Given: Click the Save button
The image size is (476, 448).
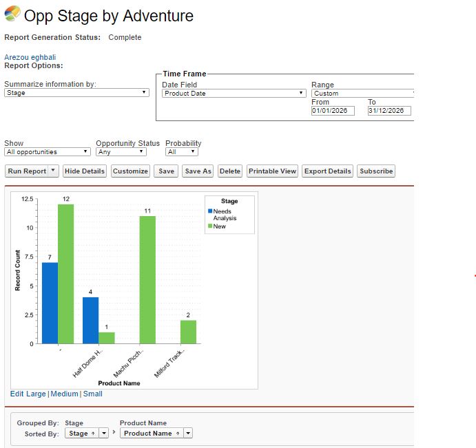Looking at the screenshot, I should point(166,171).
